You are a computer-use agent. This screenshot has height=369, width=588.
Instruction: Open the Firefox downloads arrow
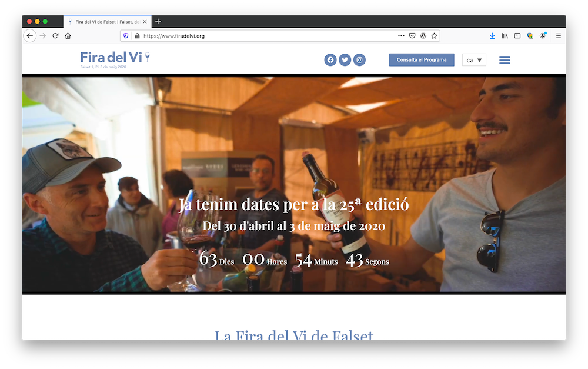[492, 36]
